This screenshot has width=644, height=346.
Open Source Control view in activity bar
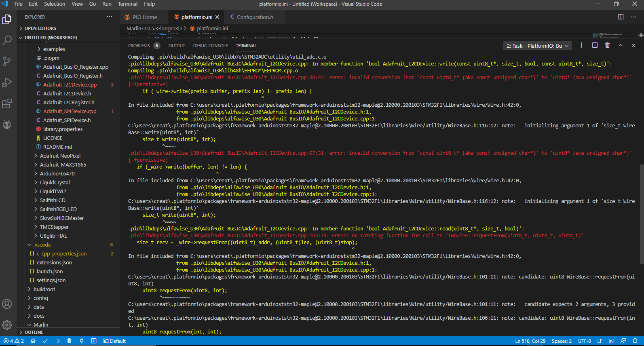(x=7, y=61)
